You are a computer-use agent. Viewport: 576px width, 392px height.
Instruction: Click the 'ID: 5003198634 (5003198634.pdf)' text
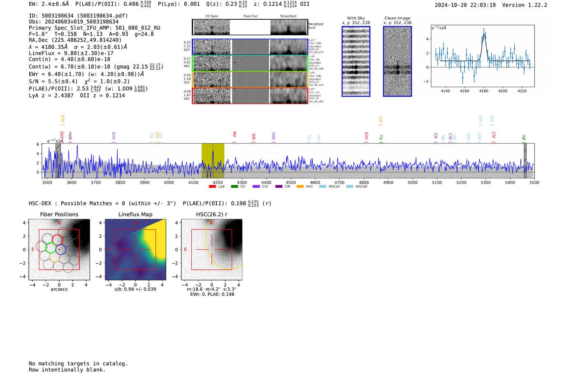tap(78, 16)
